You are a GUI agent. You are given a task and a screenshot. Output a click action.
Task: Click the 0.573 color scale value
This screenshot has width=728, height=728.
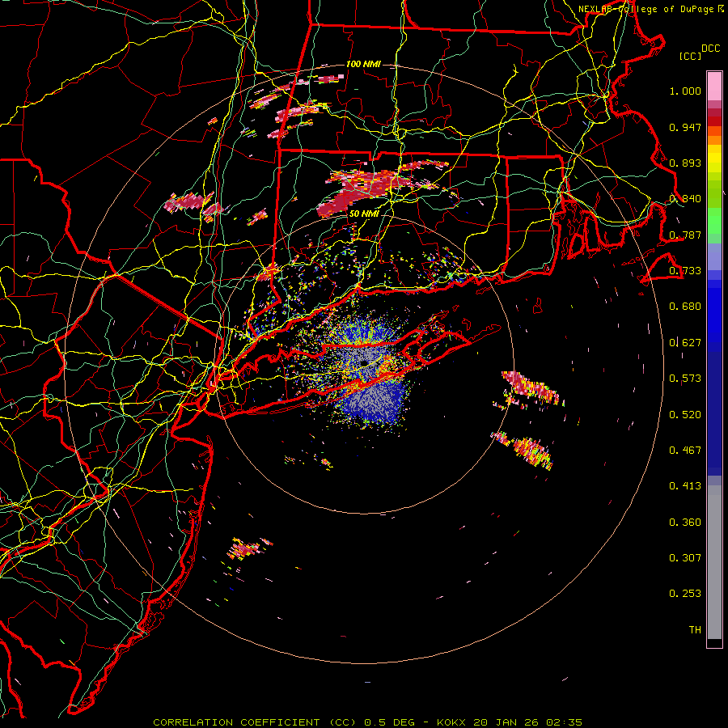[685, 379]
